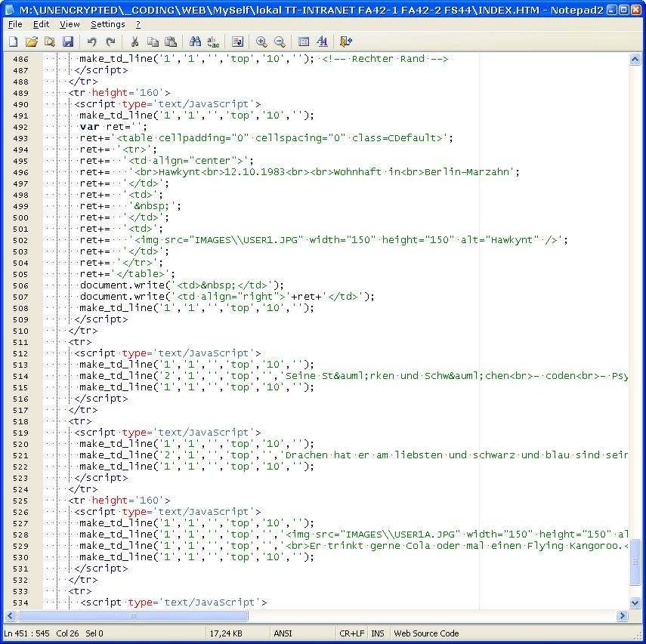
Task: Click 'ANSI' encoding in status bar
Action: pos(283,633)
